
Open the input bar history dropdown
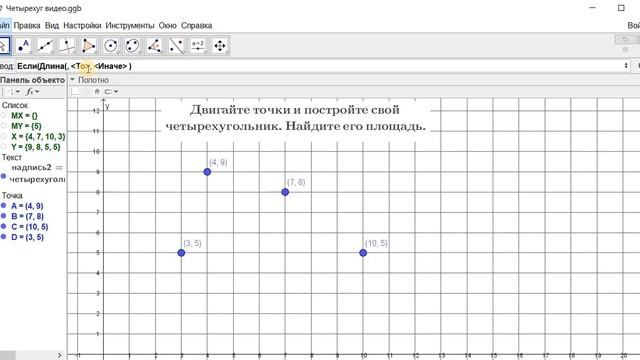point(626,66)
